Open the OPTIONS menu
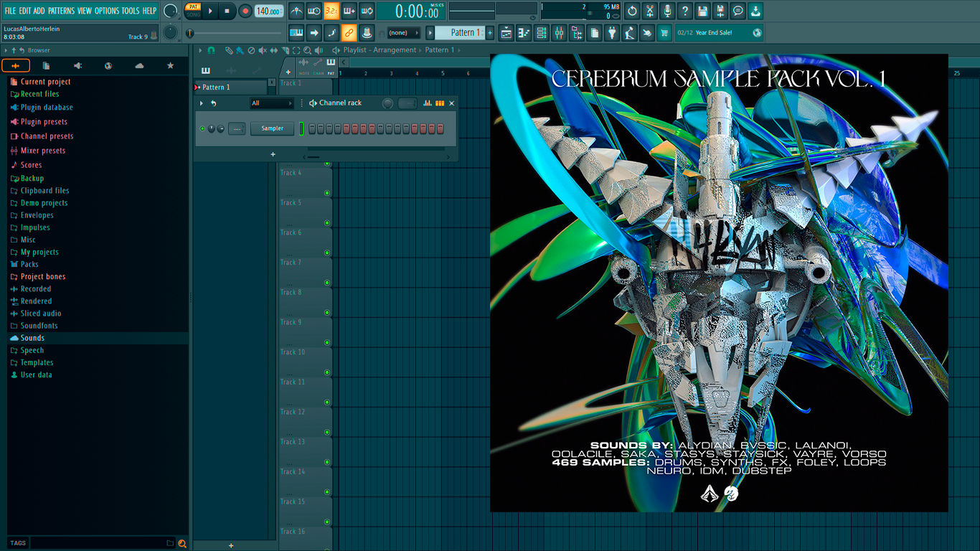The width and height of the screenshot is (980, 551). [x=107, y=11]
